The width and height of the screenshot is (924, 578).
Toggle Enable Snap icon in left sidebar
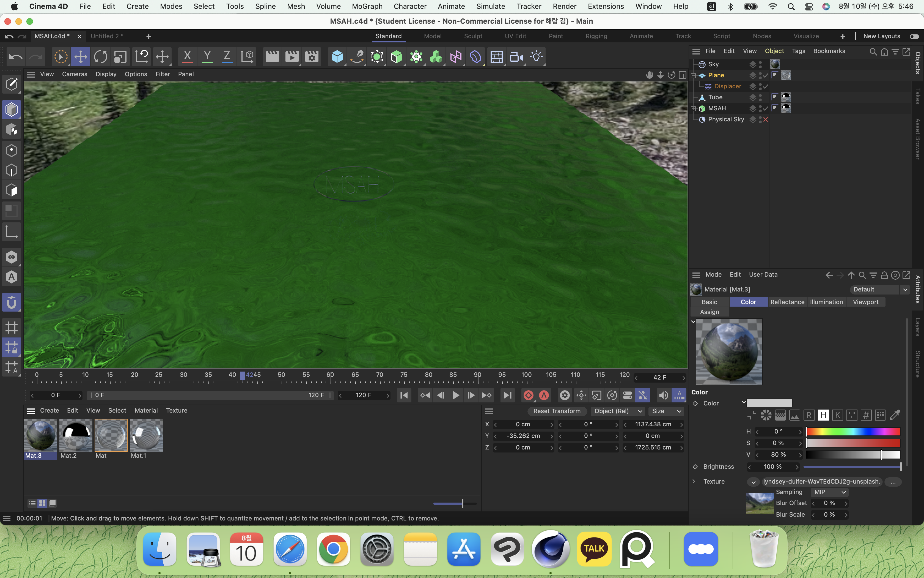(12, 302)
